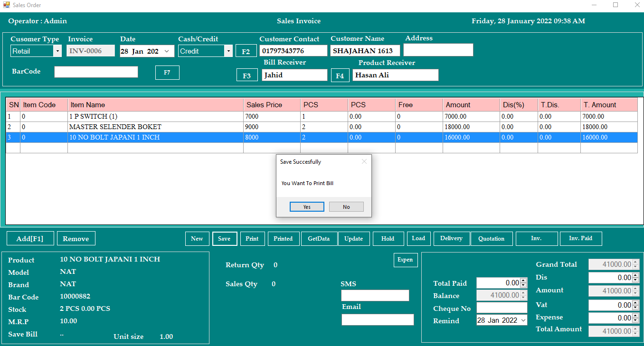The image size is (644, 346).
Task: Open the invoice Date picker dropdown
Action: point(167,51)
